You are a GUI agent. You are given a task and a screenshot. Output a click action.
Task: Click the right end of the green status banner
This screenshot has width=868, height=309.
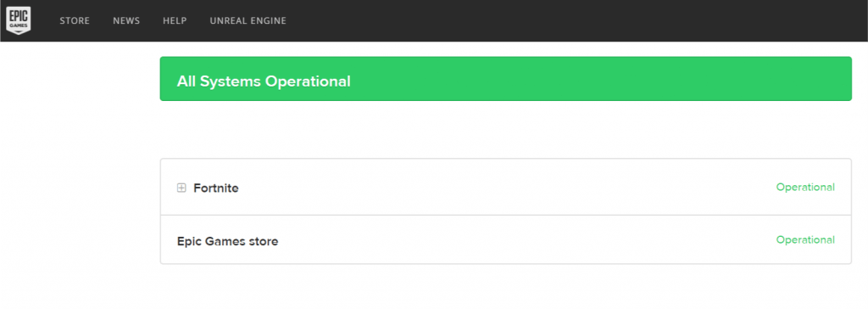tap(831, 79)
